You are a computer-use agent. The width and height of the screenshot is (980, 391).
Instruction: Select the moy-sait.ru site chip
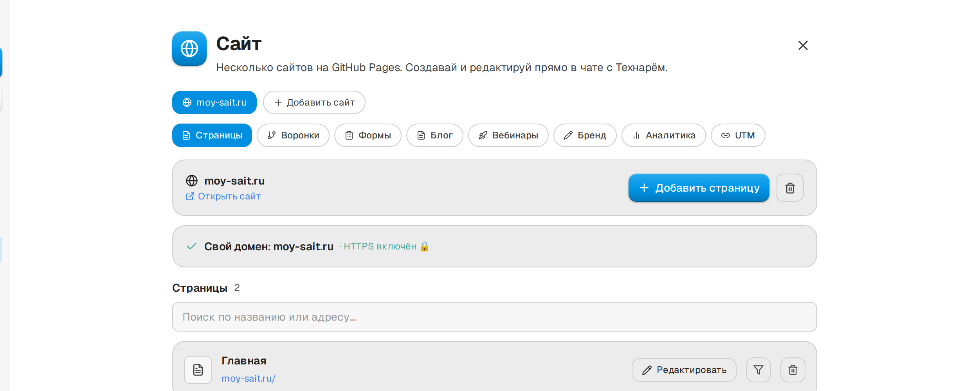point(214,102)
